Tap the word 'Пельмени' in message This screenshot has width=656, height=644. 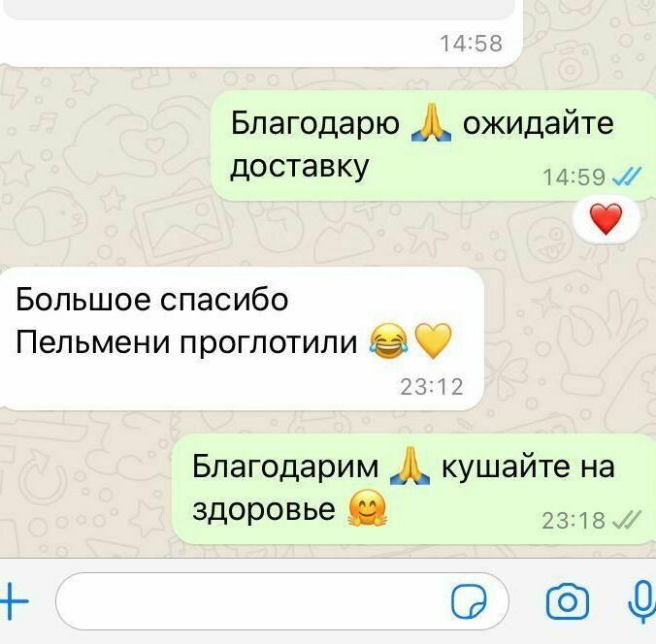[x=93, y=342]
